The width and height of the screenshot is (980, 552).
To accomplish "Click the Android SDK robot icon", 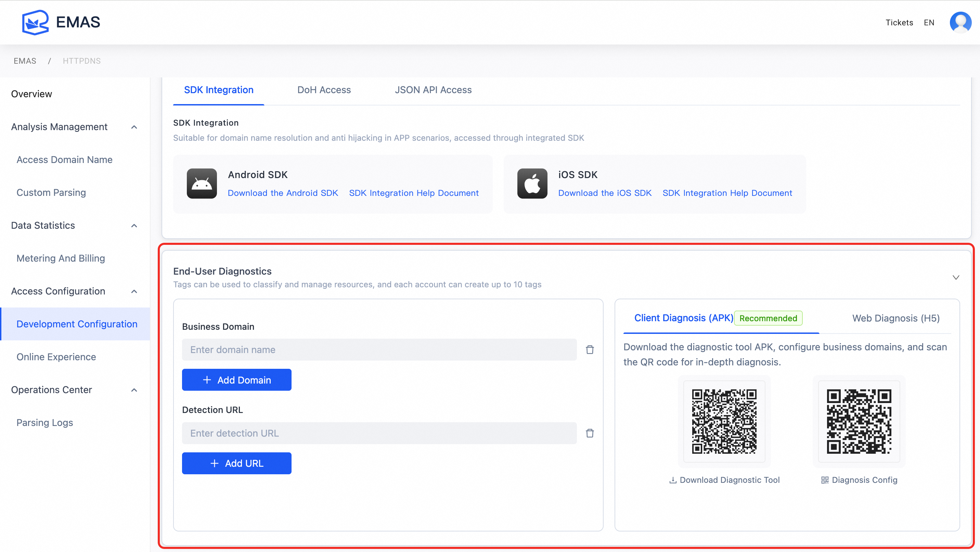I will [x=202, y=184].
